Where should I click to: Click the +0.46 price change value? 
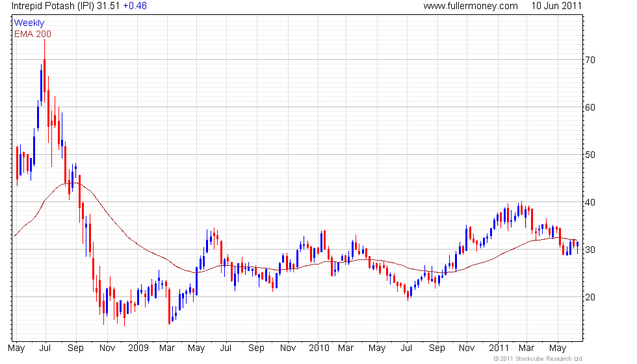coord(135,6)
